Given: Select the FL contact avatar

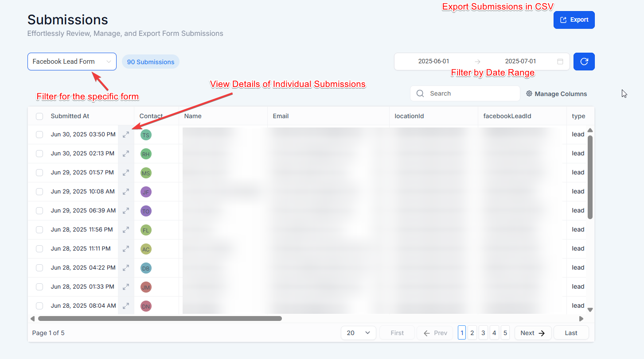Looking at the screenshot, I should click(146, 230).
